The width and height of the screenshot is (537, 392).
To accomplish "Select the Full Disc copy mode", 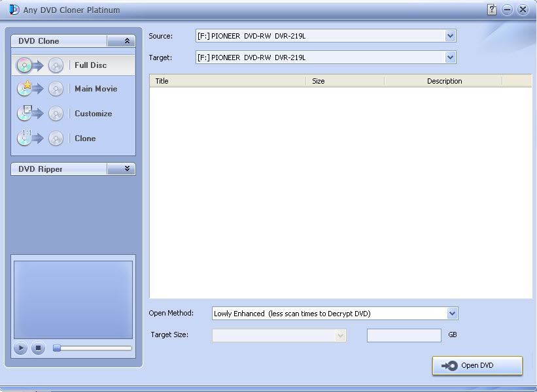I will coord(74,65).
